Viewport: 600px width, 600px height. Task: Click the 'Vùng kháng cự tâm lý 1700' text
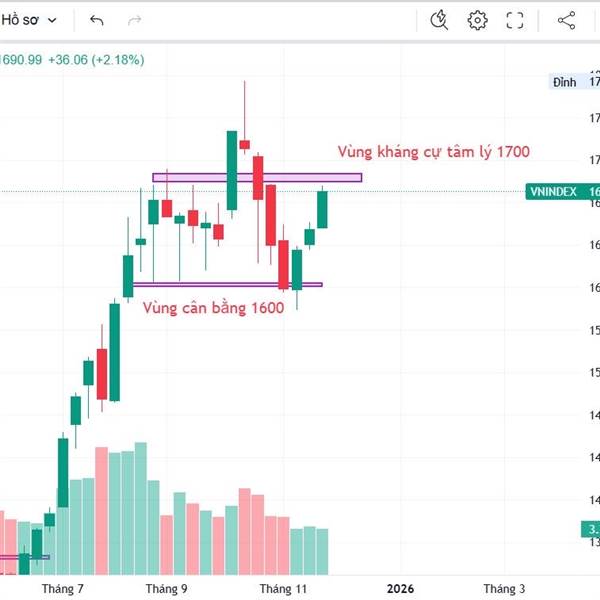pyautogui.click(x=433, y=152)
